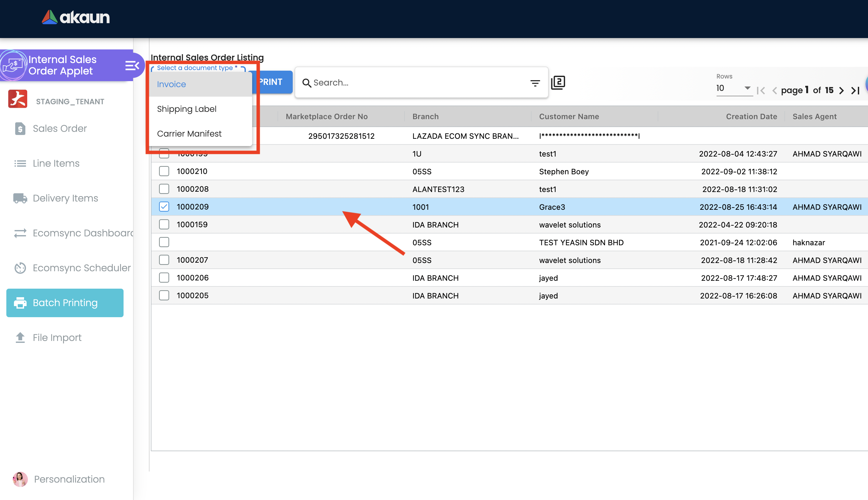Check the order 1000210 checkbox
The height and width of the screenshot is (500, 868).
pos(164,171)
